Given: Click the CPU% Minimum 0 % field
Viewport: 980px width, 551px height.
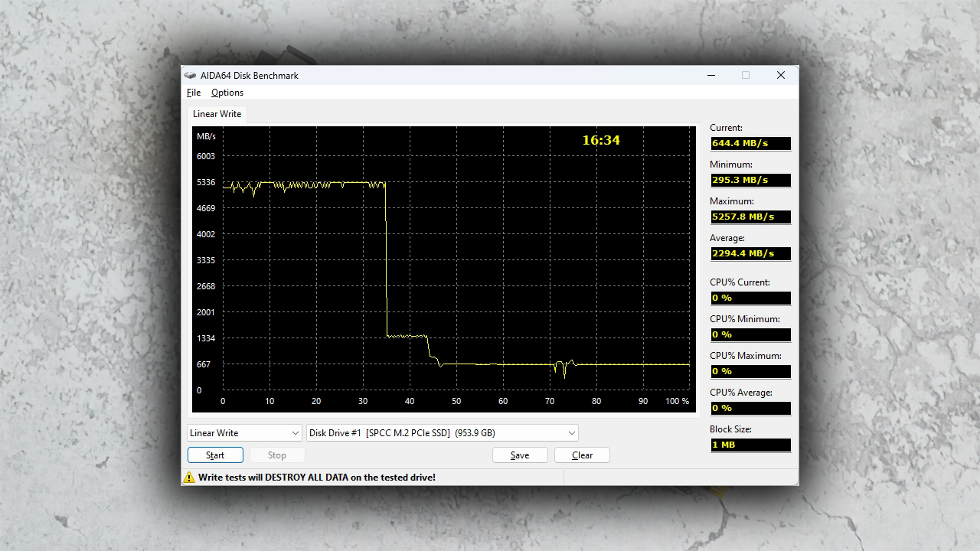Looking at the screenshot, I should 750,334.
